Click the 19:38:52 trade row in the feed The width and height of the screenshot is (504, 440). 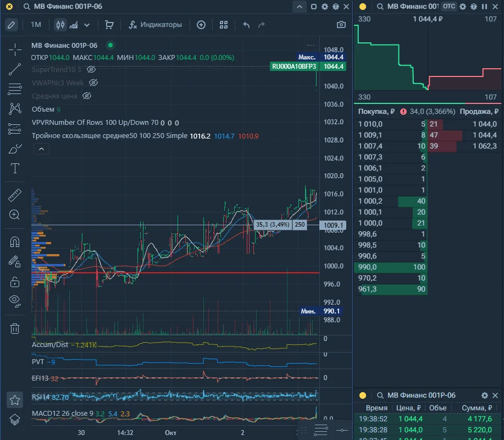pos(428,419)
